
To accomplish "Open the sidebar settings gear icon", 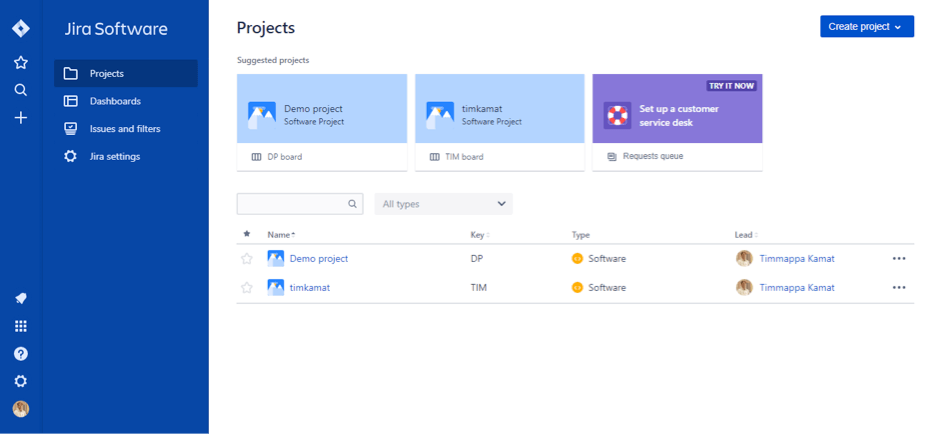I will (x=20, y=381).
